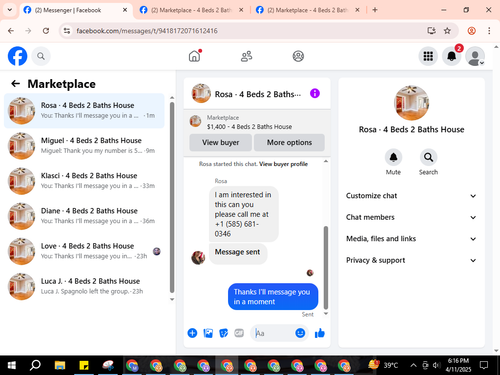Click View buyer button
This screenshot has width=500, height=375.
tap(220, 142)
